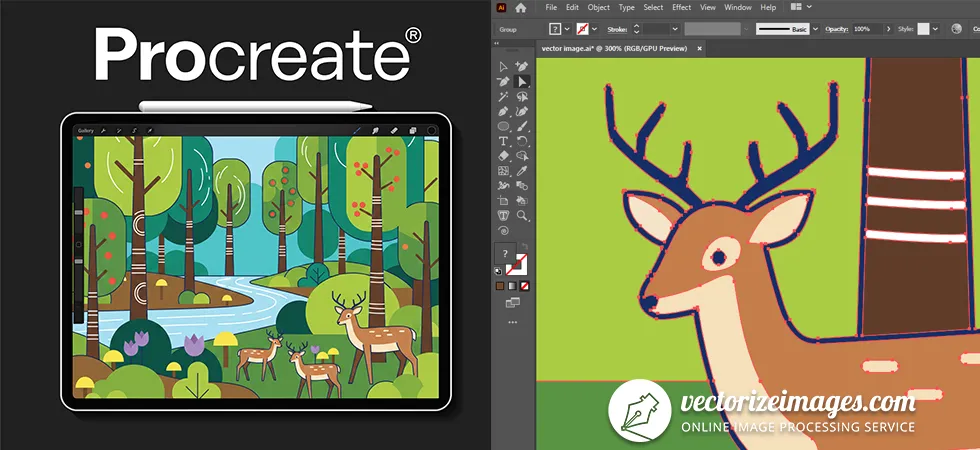980x450 pixels.
Task: Select the Artboard tool
Action: [x=503, y=201]
